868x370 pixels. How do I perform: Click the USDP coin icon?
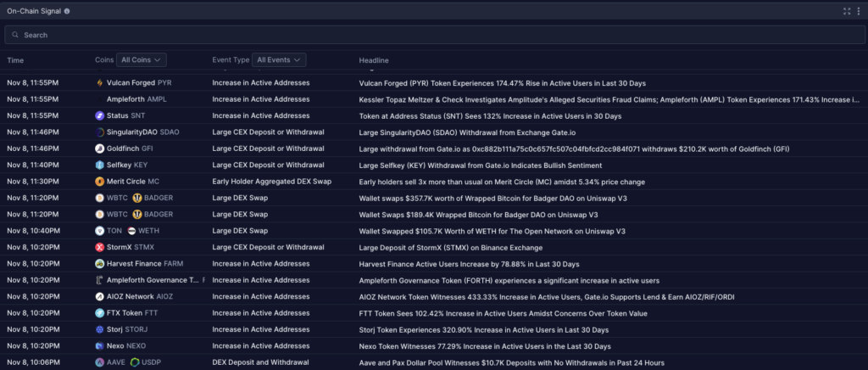point(135,362)
